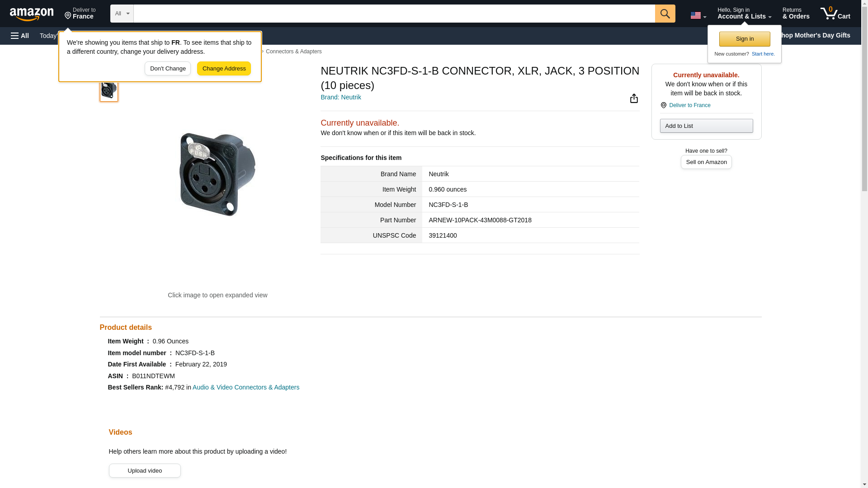Click the share icon near title
The height and width of the screenshot is (488, 868).
(x=634, y=99)
